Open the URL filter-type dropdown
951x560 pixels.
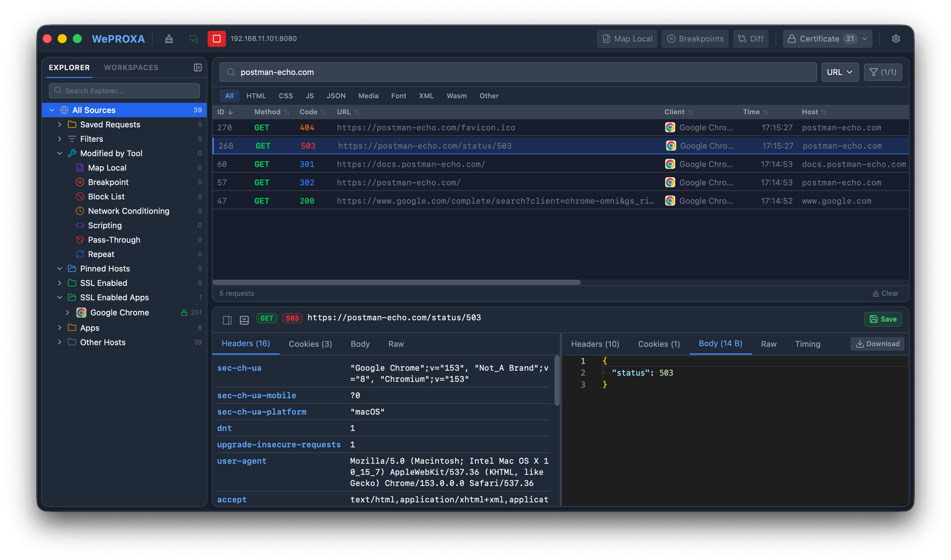click(x=840, y=72)
